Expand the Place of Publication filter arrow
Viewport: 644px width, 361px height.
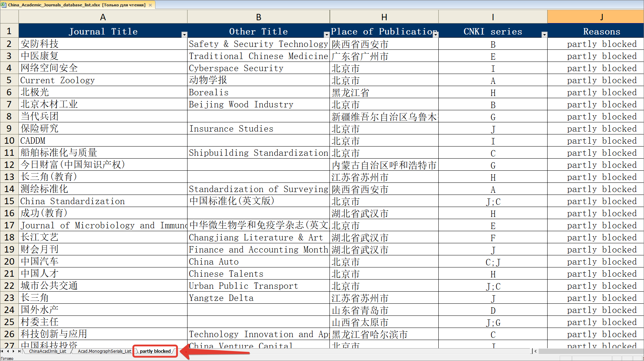tap(436, 34)
